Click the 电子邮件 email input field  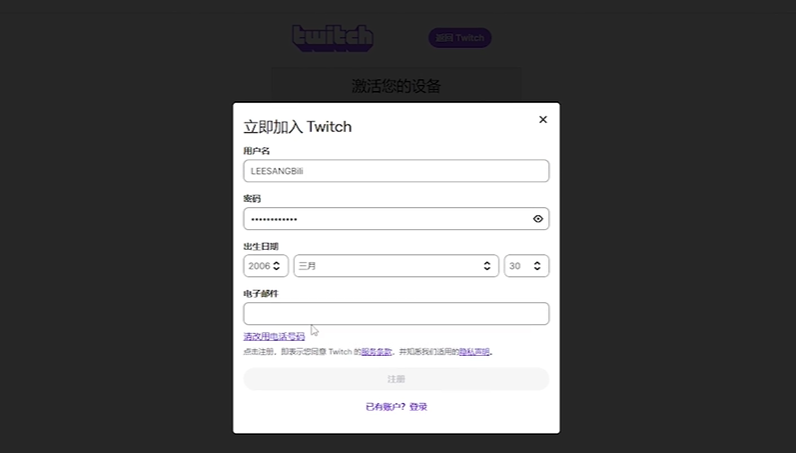pyautogui.click(x=396, y=314)
